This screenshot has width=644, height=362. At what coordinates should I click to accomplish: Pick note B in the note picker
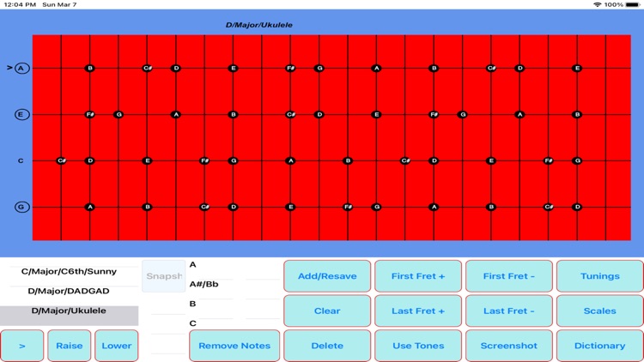tap(192, 304)
